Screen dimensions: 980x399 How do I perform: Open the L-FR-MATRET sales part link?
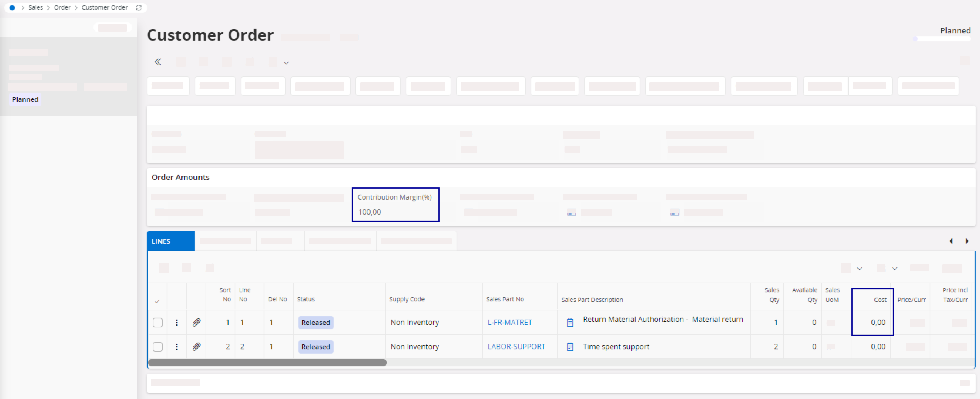click(x=509, y=322)
